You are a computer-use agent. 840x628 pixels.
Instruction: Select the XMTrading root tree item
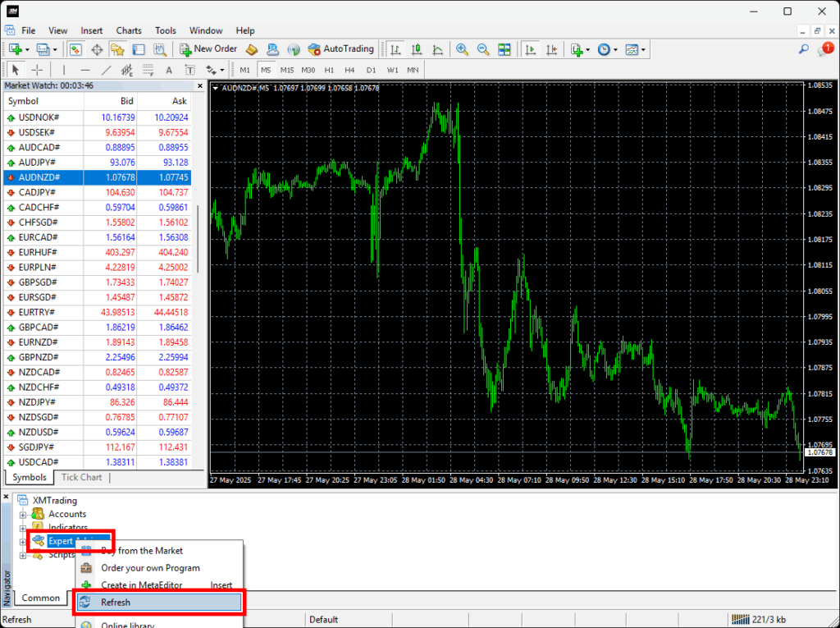55,501
